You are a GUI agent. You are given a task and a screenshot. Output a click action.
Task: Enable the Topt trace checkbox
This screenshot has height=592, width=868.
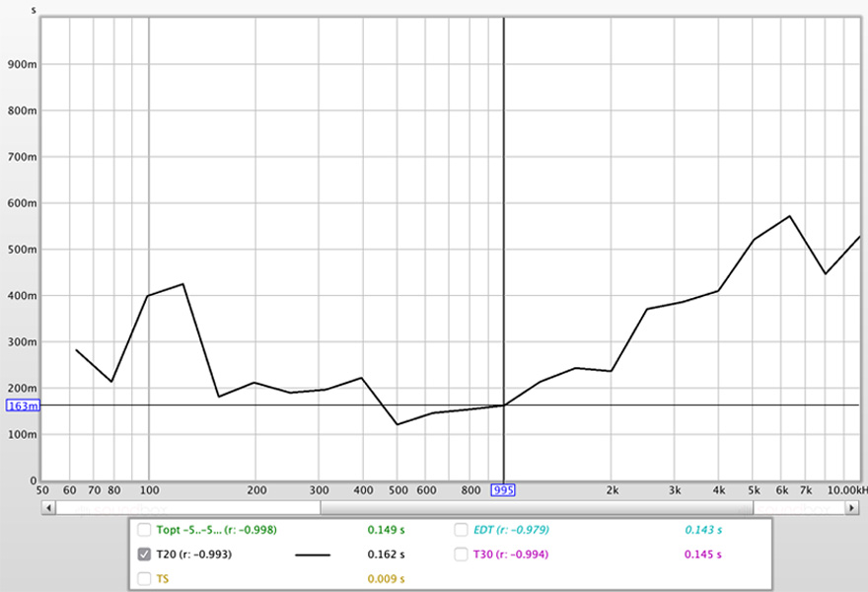[x=145, y=530]
